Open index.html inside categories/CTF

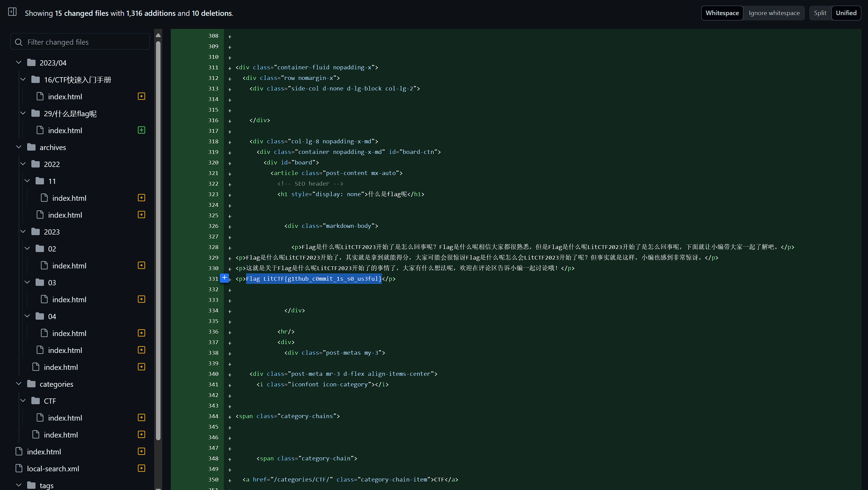click(65, 418)
